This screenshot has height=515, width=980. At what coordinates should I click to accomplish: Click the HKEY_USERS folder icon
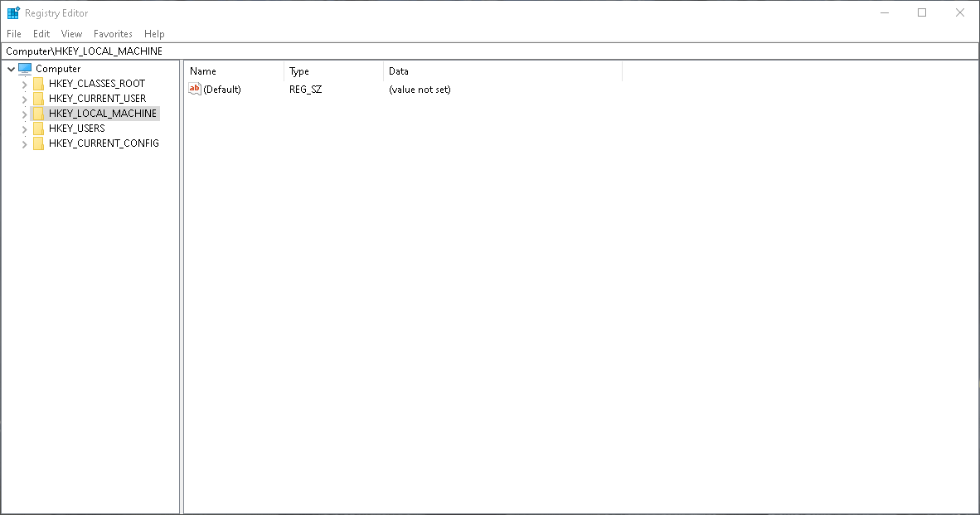[39, 129]
